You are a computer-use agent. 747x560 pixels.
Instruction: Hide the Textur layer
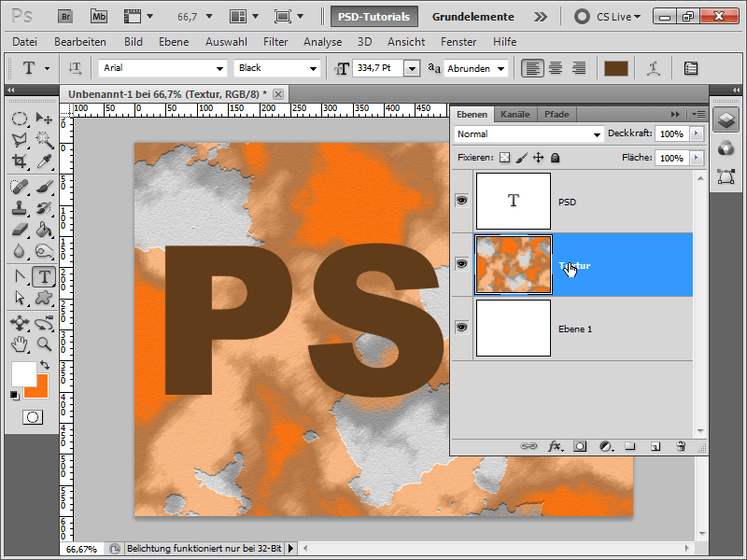(x=461, y=263)
